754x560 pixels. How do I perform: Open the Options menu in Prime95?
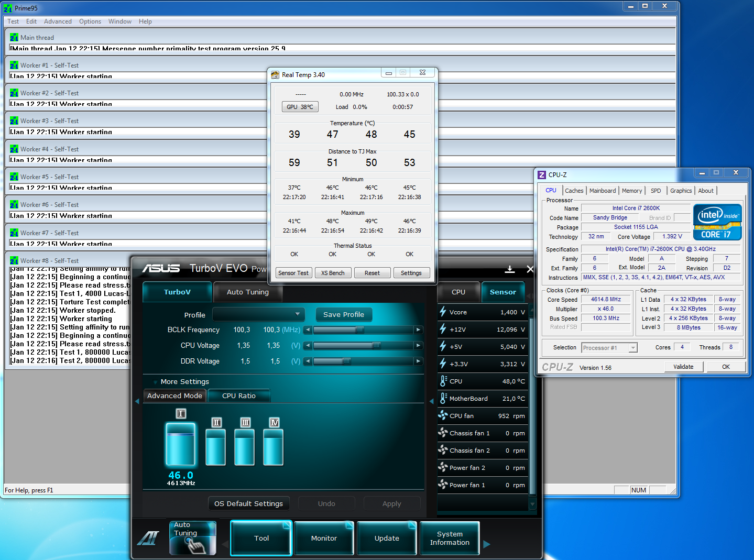tap(90, 21)
